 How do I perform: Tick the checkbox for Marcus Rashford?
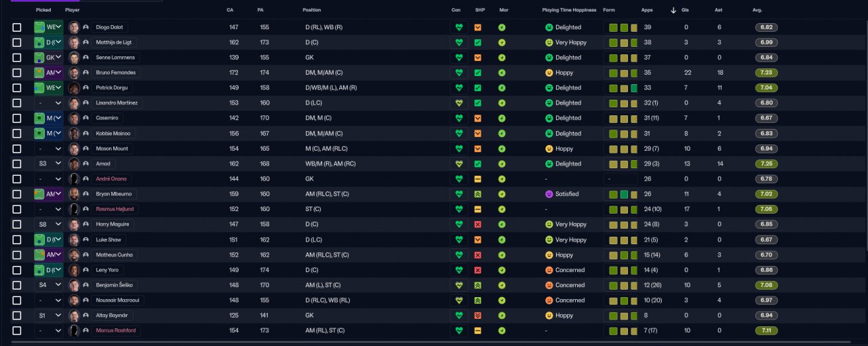[17, 330]
